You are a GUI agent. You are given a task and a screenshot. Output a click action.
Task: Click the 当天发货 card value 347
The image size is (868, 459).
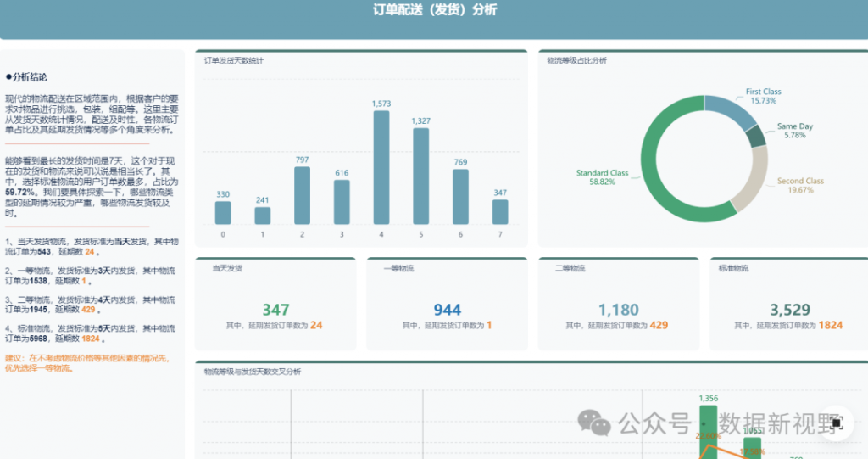click(x=275, y=311)
